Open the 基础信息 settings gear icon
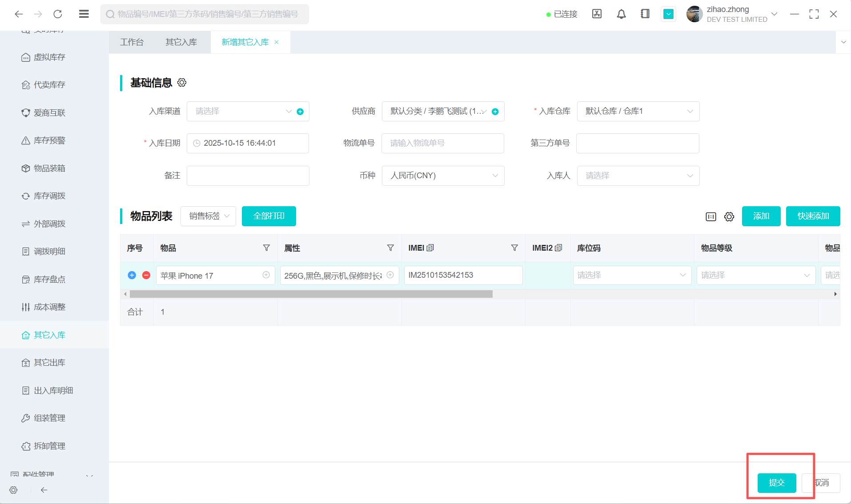This screenshot has height=504, width=851. click(x=182, y=83)
